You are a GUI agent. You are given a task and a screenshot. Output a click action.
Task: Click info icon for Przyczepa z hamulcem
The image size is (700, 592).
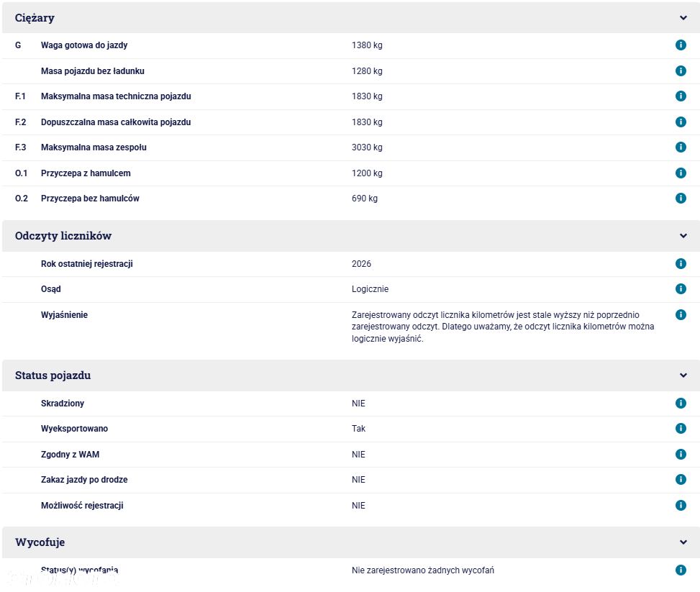681,173
